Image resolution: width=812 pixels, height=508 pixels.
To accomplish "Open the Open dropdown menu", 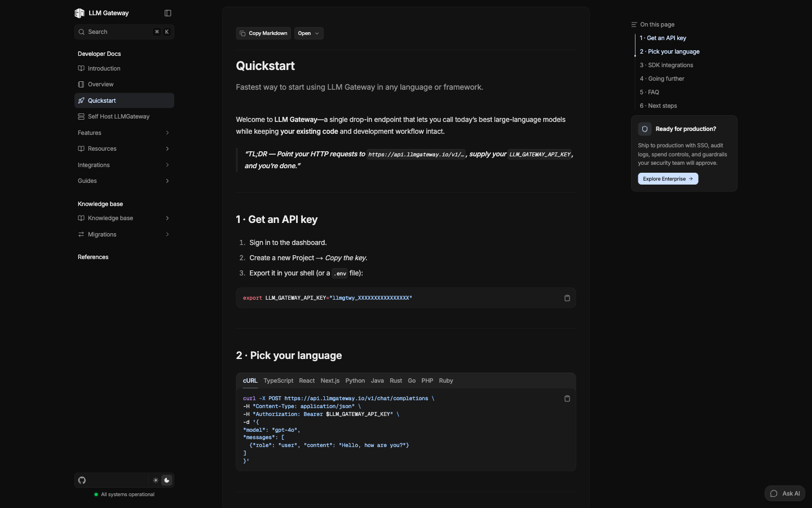I will tap(308, 33).
